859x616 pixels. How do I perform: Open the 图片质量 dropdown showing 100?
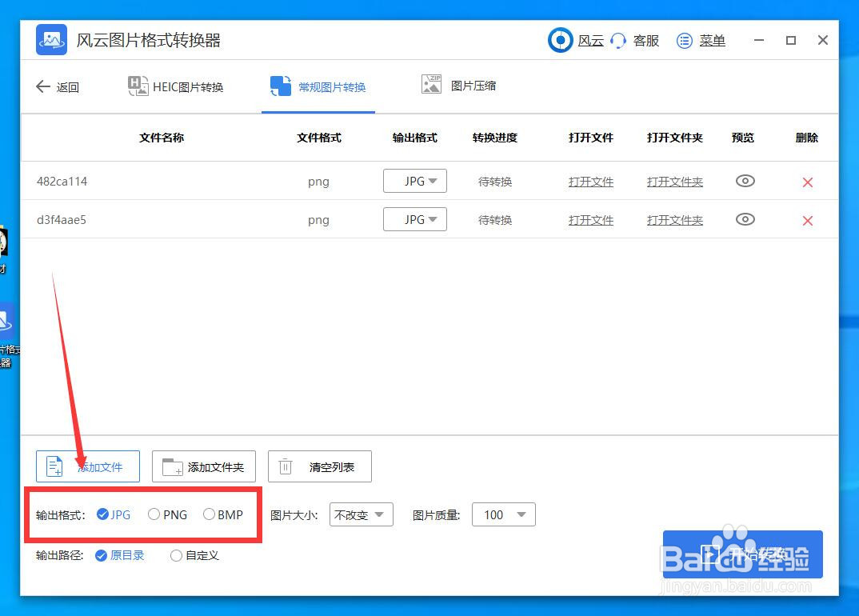(503, 514)
